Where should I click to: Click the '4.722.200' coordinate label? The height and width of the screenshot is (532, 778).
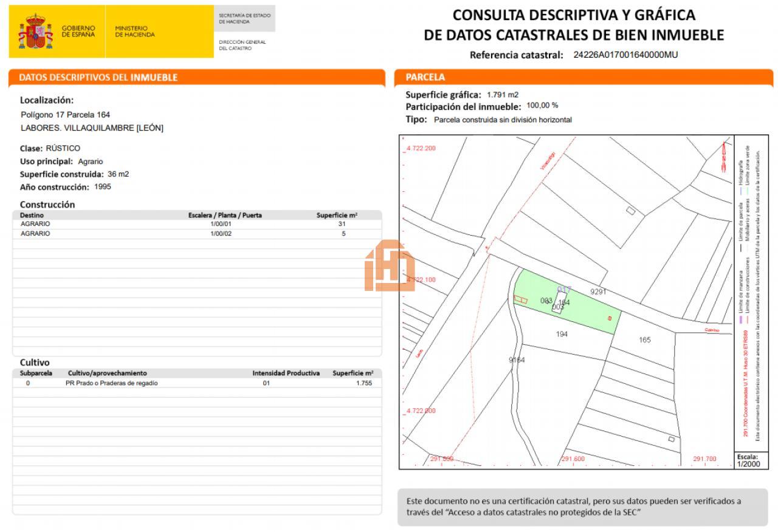(421, 148)
